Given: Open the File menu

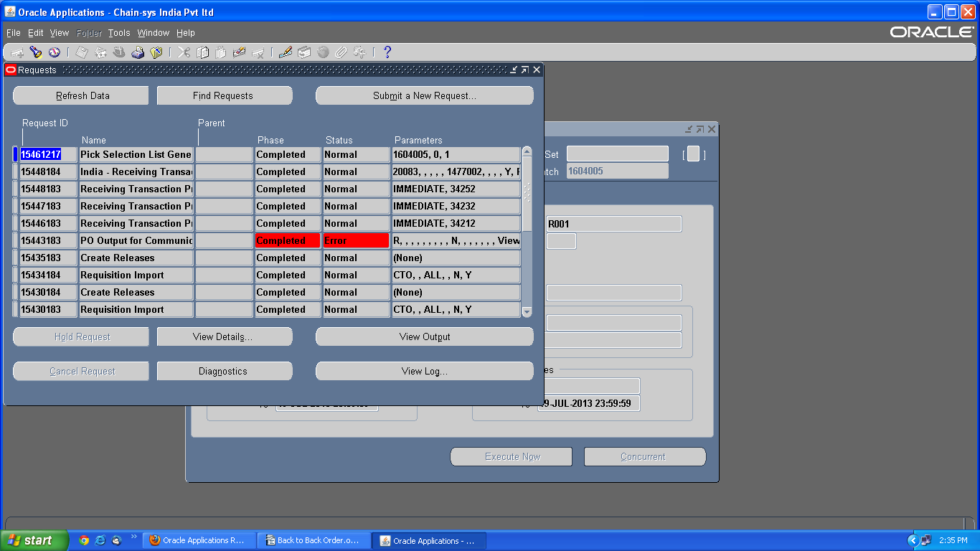Looking at the screenshot, I should tap(14, 33).
